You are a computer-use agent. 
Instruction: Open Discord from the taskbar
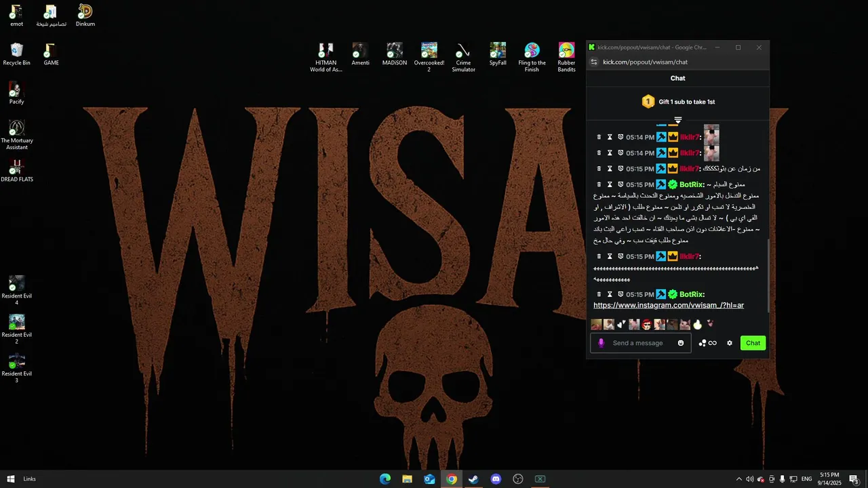496,479
